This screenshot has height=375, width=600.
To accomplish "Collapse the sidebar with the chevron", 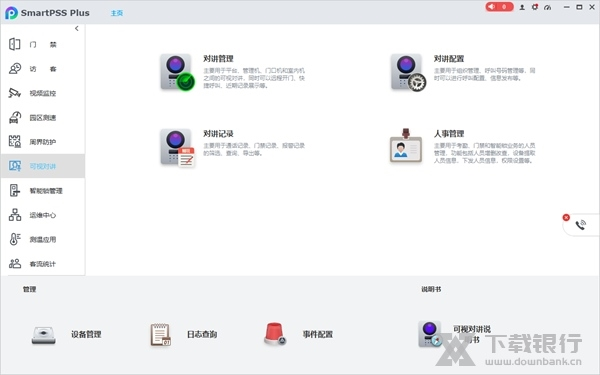I will [77, 28].
